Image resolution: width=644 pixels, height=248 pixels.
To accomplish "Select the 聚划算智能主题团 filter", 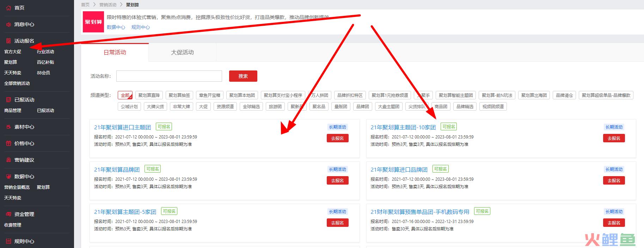I will pos(456,95).
